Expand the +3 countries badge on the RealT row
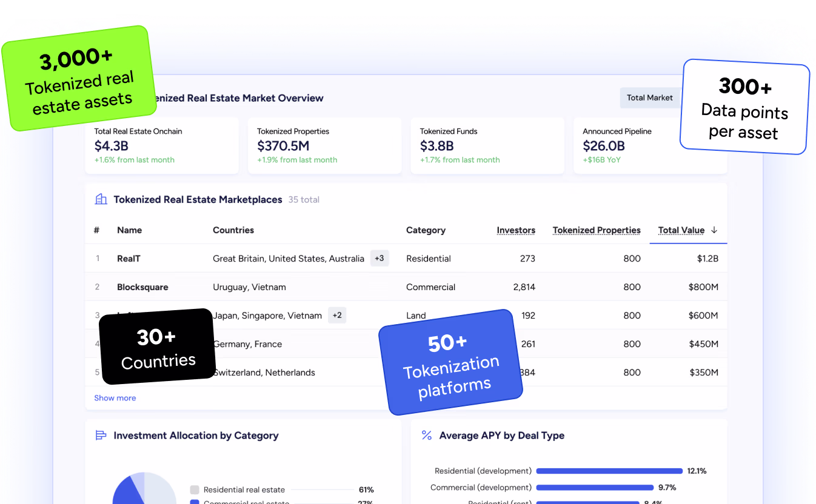The image size is (816, 504). click(x=380, y=258)
